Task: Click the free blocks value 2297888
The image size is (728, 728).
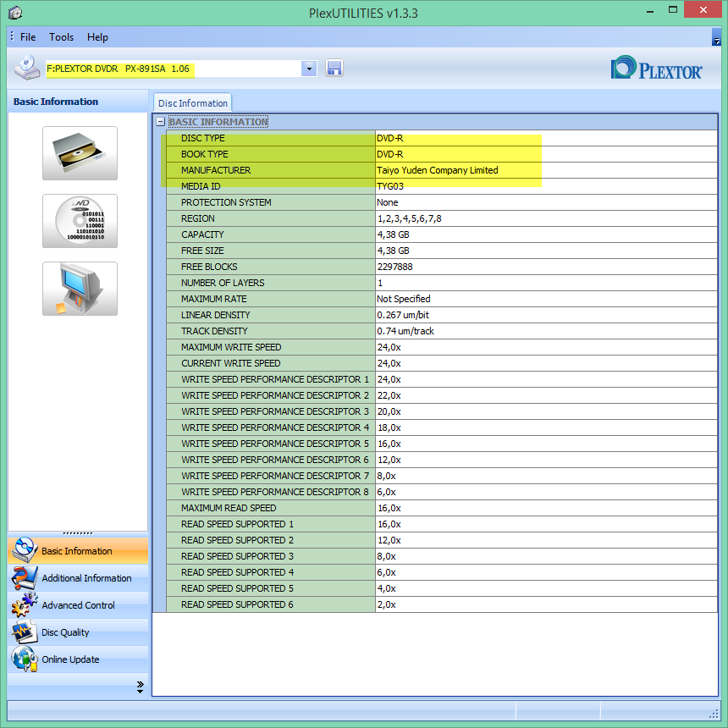Action: tap(395, 267)
